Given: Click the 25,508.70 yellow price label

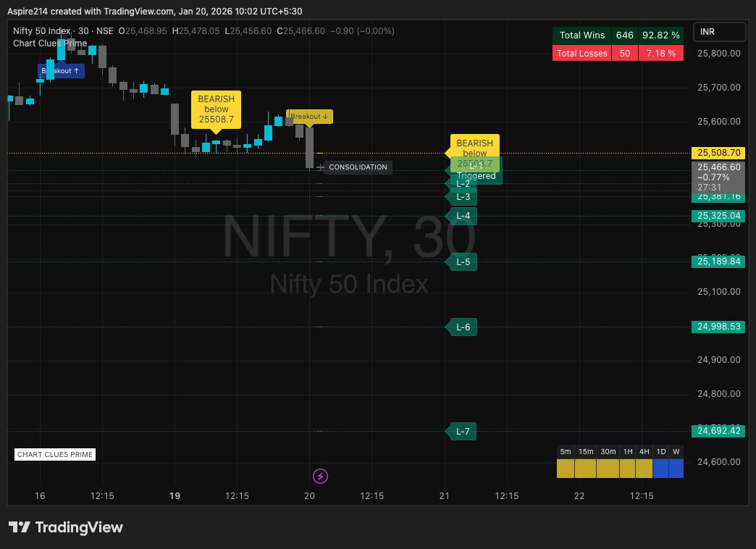Looking at the screenshot, I should (x=718, y=153).
